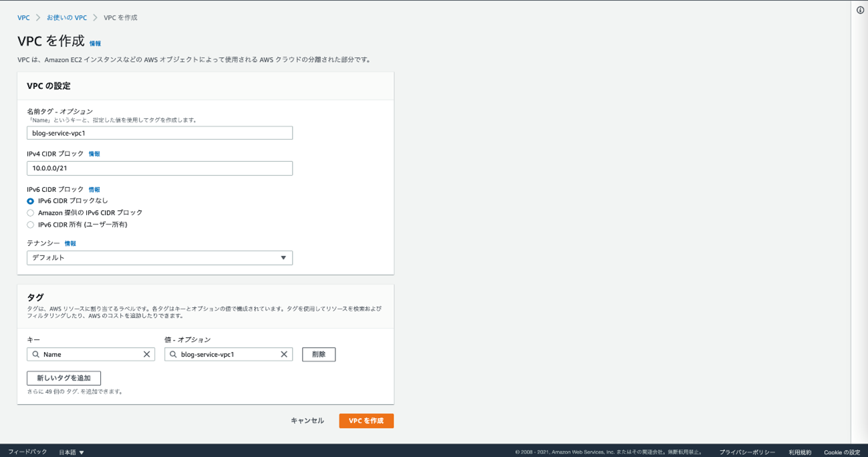Viewport: 868px width, 457px height.
Task: Click the search icon in the key field
Action: tap(36, 355)
